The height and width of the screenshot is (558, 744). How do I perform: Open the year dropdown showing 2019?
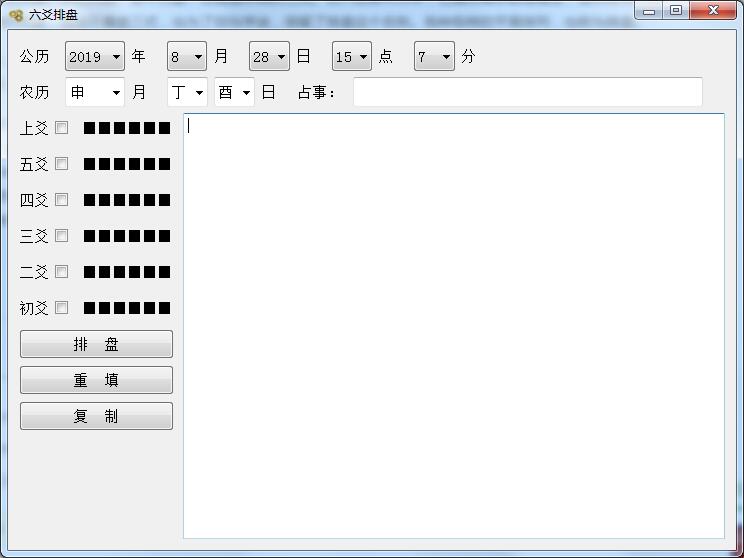pyautogui.click(x=95, y=56)
